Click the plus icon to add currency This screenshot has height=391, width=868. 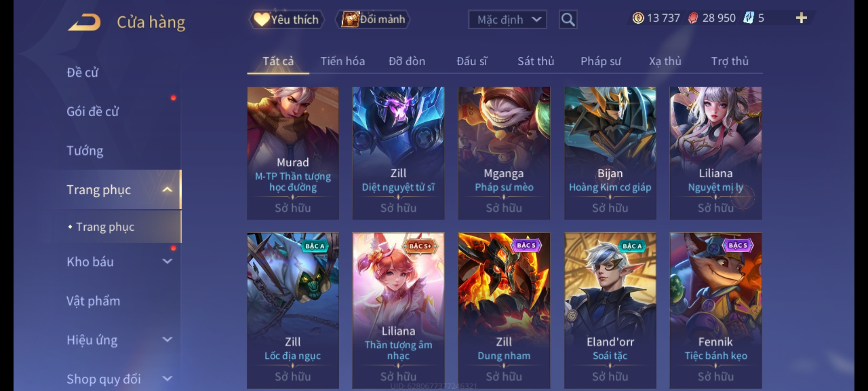(801, 18)
